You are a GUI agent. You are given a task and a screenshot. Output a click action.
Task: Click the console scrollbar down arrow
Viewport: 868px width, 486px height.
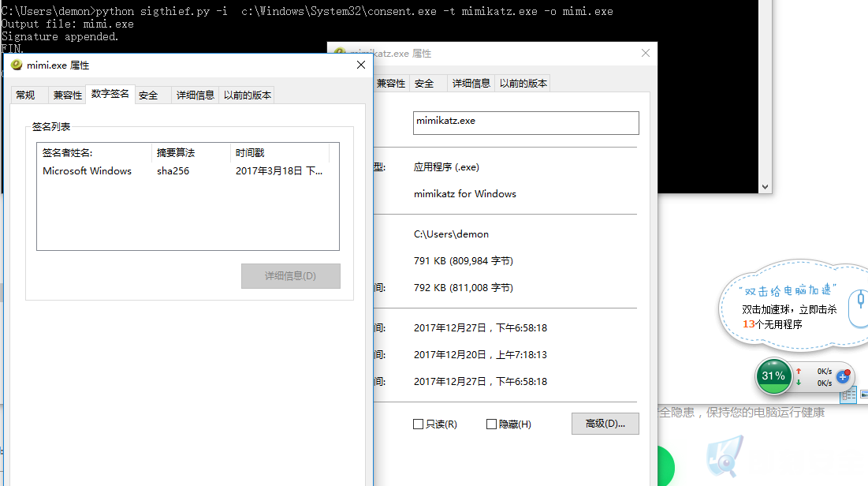(765, 187)
